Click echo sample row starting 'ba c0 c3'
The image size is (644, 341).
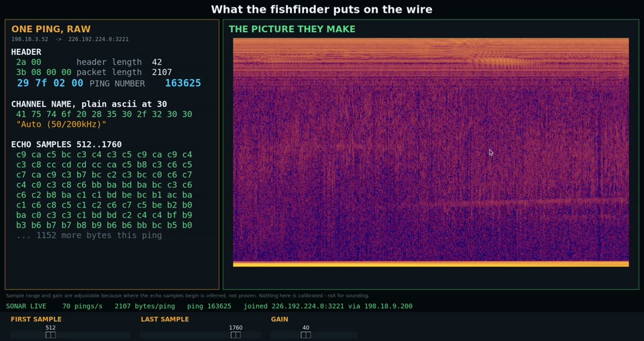104,215
